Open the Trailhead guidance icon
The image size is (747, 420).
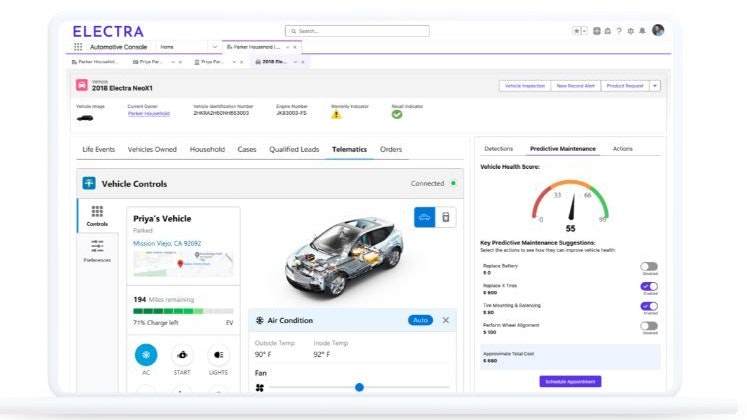[608, 31]
